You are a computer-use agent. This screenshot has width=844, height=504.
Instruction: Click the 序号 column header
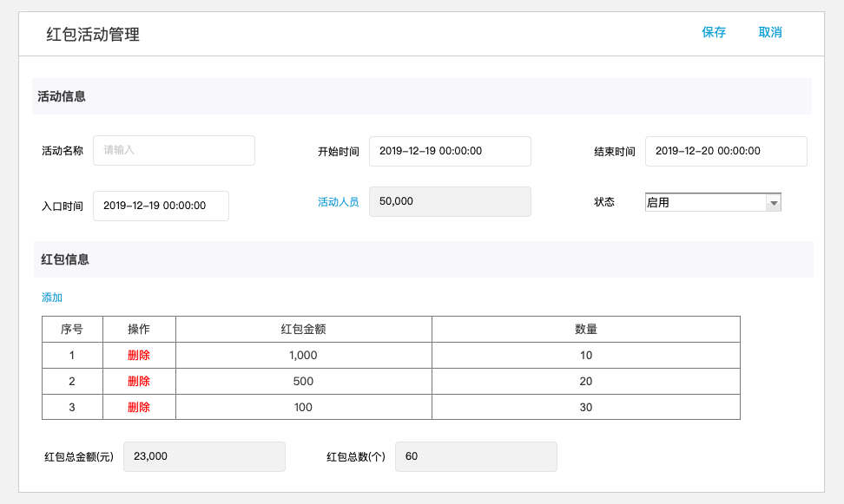click(x=72, y=329)
